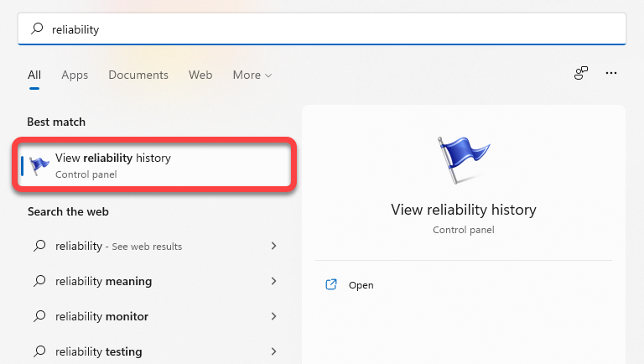
Task: Click the icon left of the three-dot menu
Action: [580, 74]
